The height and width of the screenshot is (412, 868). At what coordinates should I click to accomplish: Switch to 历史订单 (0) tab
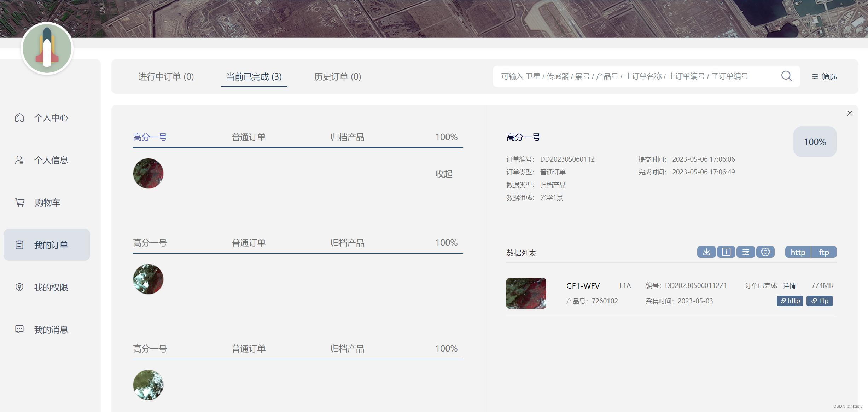(x=337, y=76)
